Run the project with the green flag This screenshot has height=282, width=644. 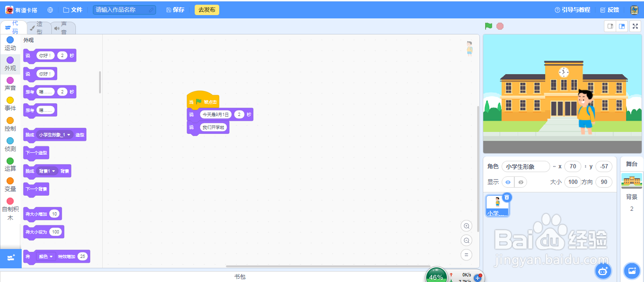488,26
